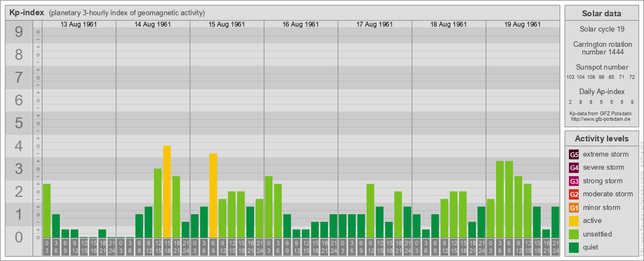This screenshot has height=261, width=644.
Task: Click the 'Kp-index' chart title
Action: click(x=27, y=13)
